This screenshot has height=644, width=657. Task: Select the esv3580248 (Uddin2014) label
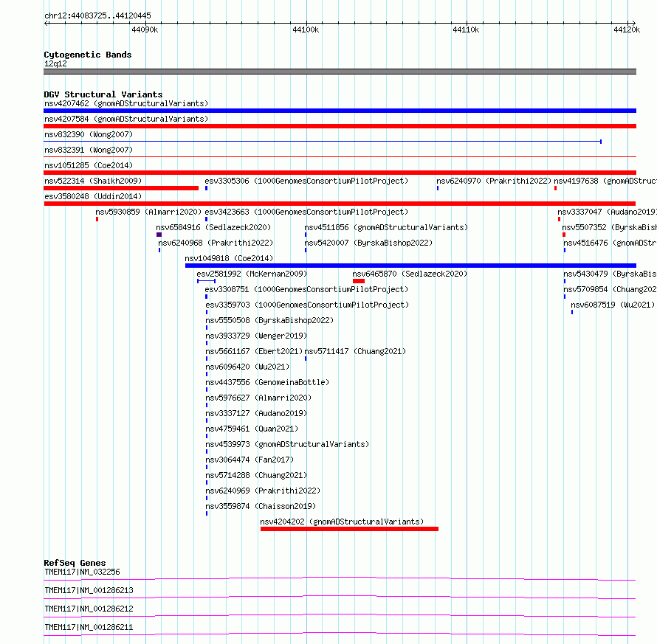93,196
